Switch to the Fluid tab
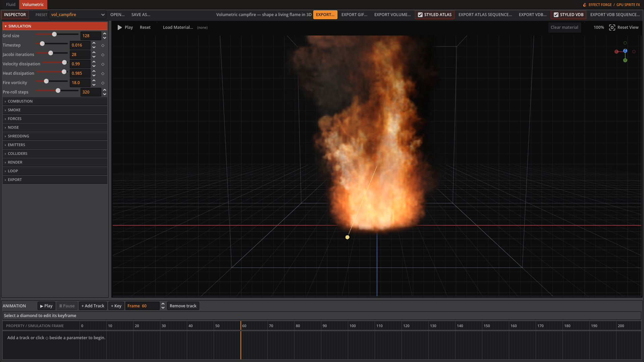 (11, 5)
